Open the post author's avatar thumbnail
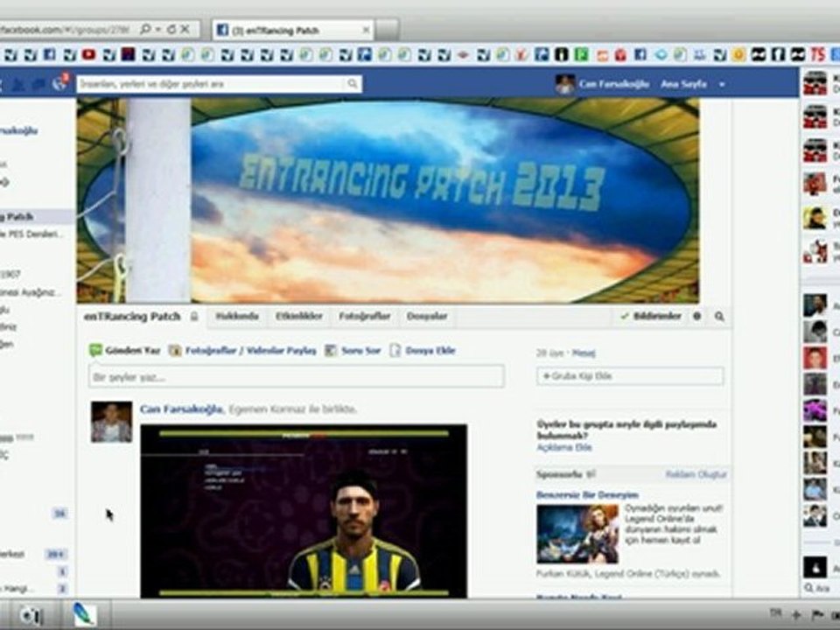Viewport: 840px width, 630px height. pyautogui.click(x=111, y=422)
